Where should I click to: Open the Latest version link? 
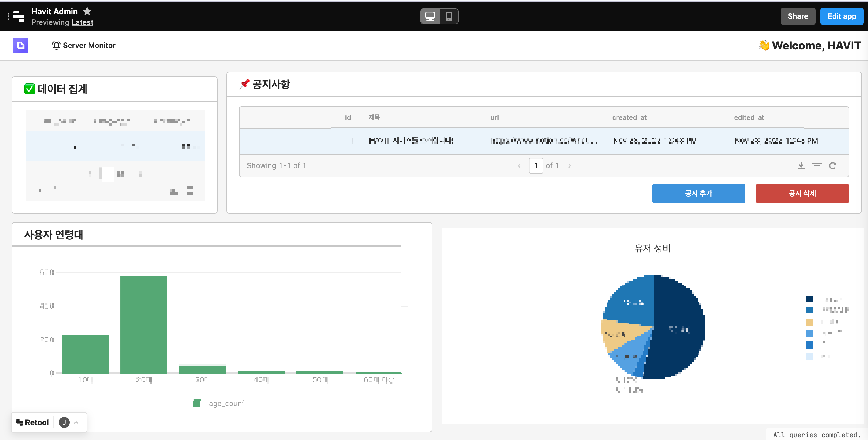point(82,22)
